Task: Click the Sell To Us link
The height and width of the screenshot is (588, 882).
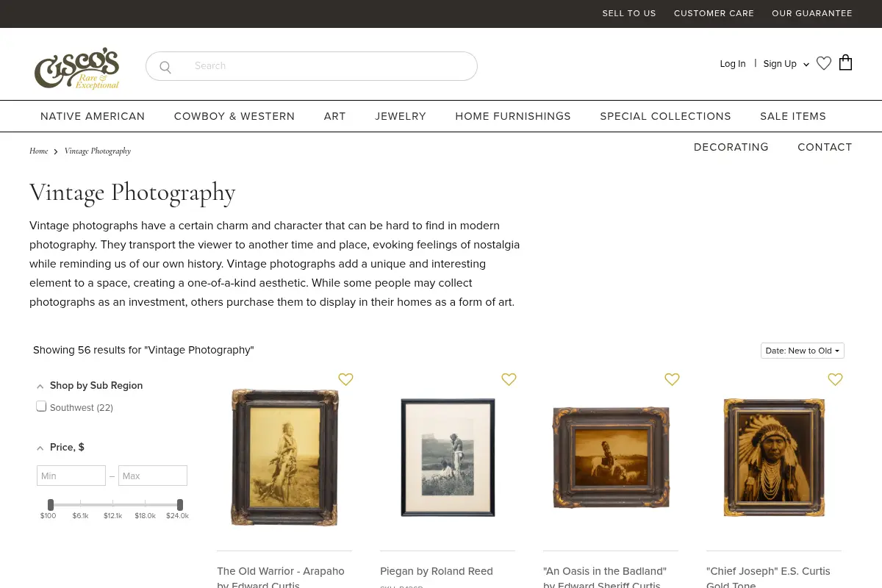Action: pos(629,13)
